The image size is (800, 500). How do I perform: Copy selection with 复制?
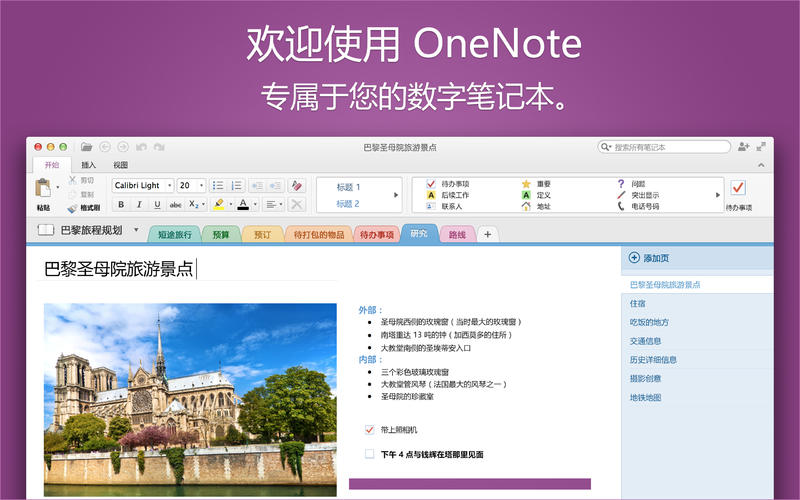click(82, 194)
